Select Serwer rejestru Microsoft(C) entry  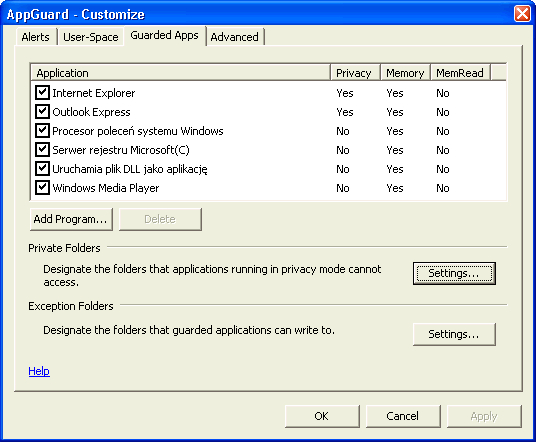coord(121,150)
